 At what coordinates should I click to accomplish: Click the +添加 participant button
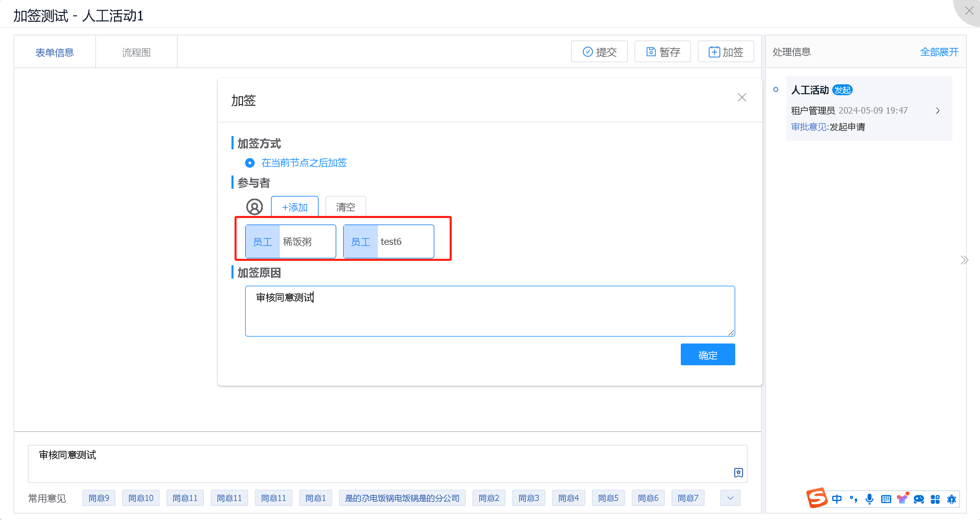coord(294,207)
